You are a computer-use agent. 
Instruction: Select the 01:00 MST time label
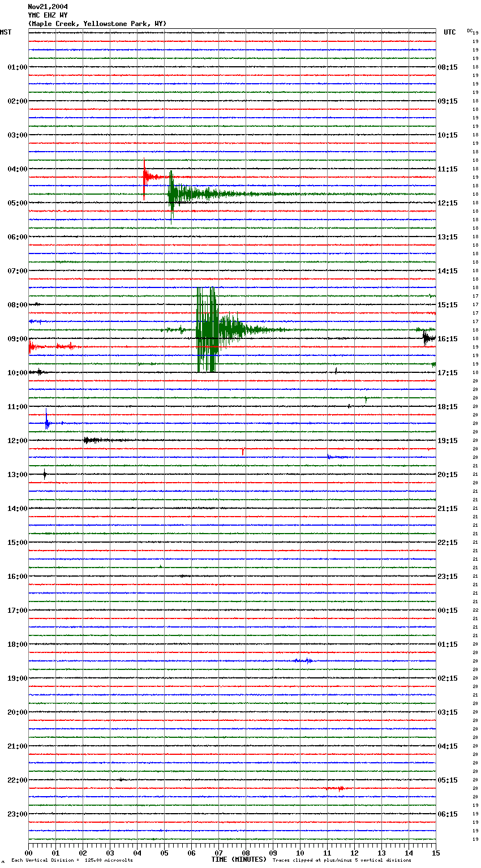click(x=18, y=67)
